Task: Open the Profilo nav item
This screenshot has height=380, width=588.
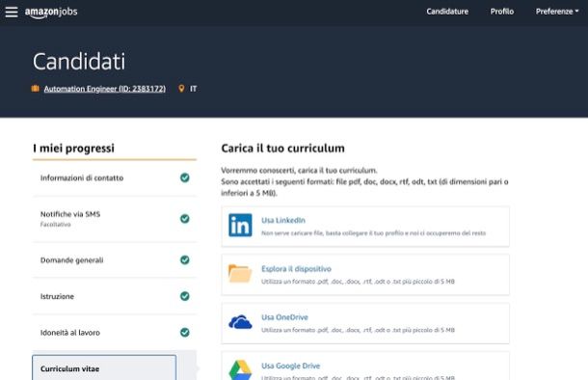Action: coord(502,12)
